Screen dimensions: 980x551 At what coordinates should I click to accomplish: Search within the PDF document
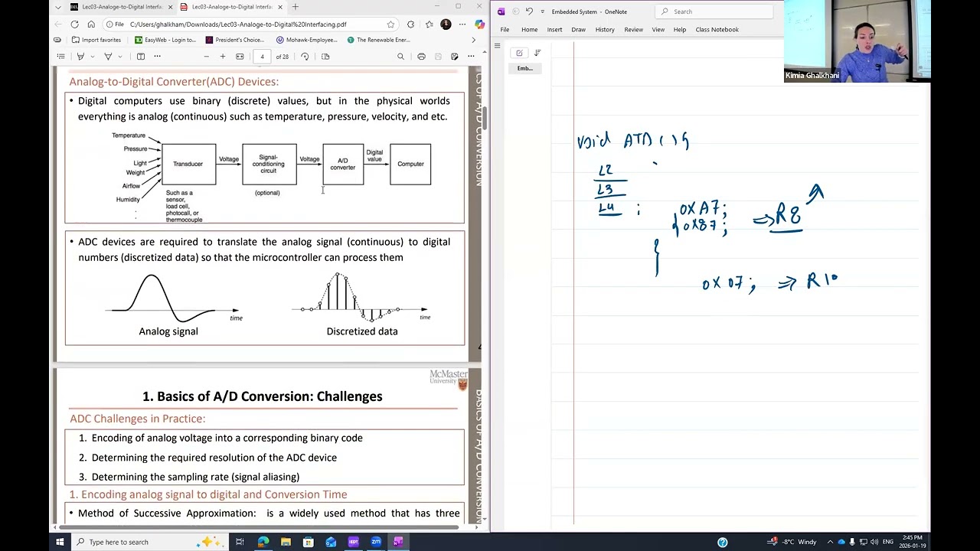400,57
